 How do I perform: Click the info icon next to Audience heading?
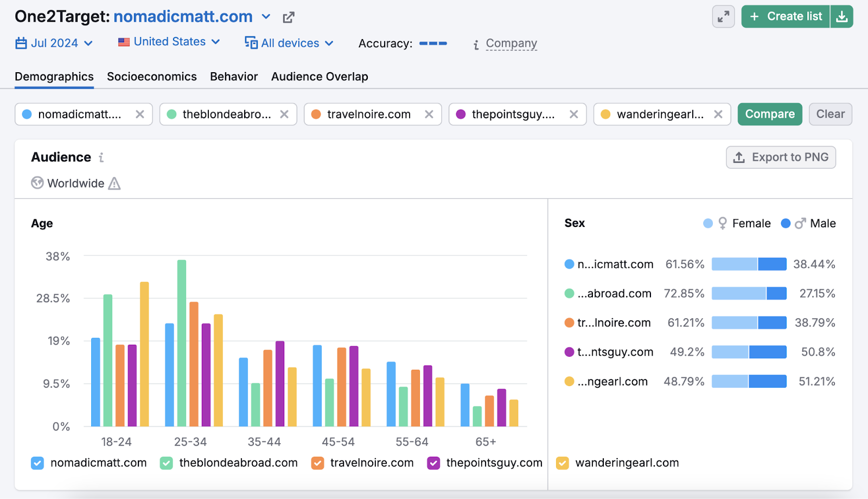(101, 157)
